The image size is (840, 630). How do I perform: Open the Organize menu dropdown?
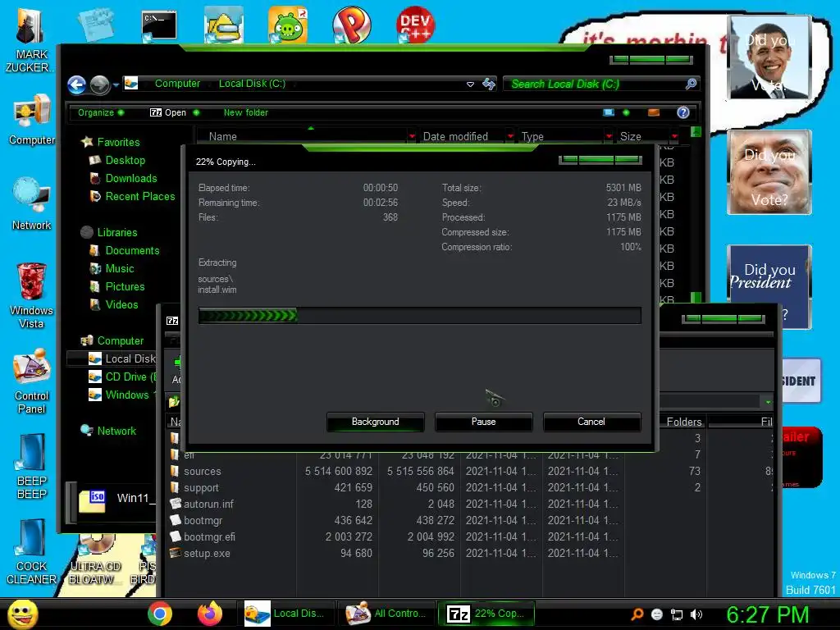pos(101,112)
